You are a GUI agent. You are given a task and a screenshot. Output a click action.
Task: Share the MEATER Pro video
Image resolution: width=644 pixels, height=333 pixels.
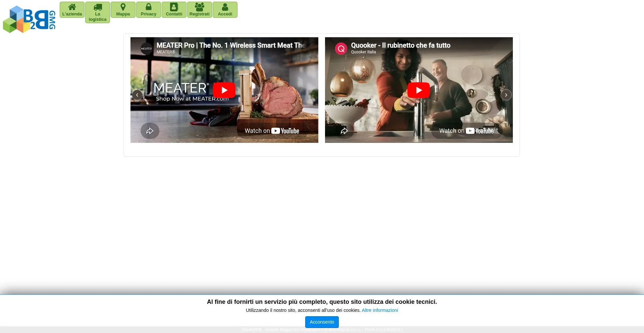click(150, 131)
